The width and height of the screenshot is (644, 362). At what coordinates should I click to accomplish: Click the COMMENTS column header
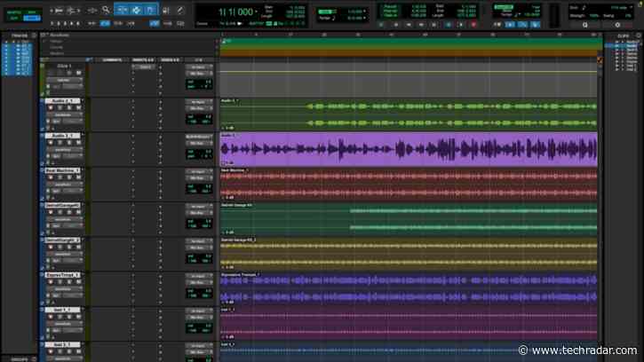[112, 60]
